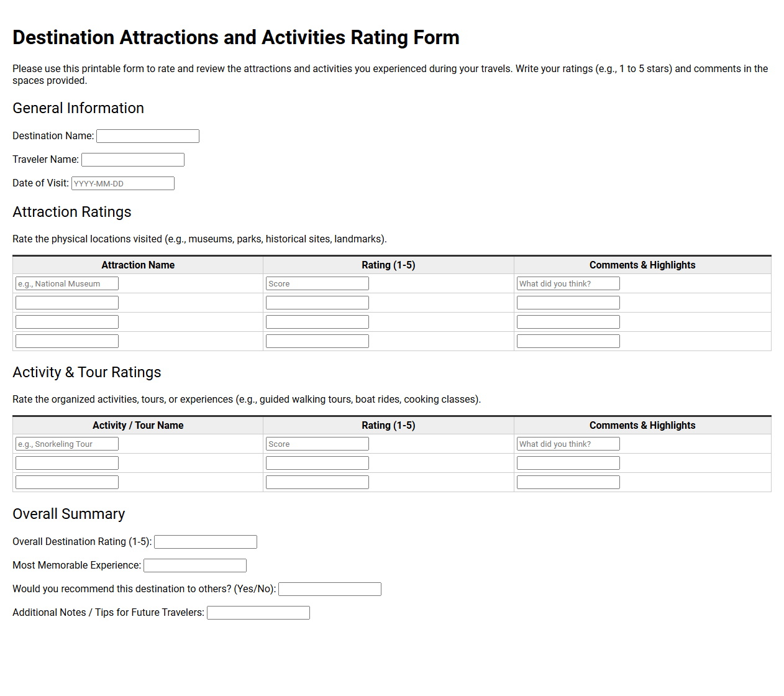Click the intro paragraph starting 'Please use this printable form'
This screenshot has height=696, width=784.
point(390,75)
